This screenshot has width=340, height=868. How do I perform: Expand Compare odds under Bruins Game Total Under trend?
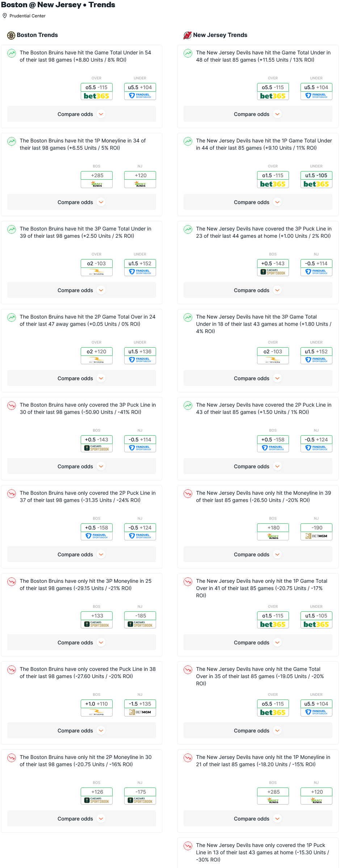click(81, 114)
